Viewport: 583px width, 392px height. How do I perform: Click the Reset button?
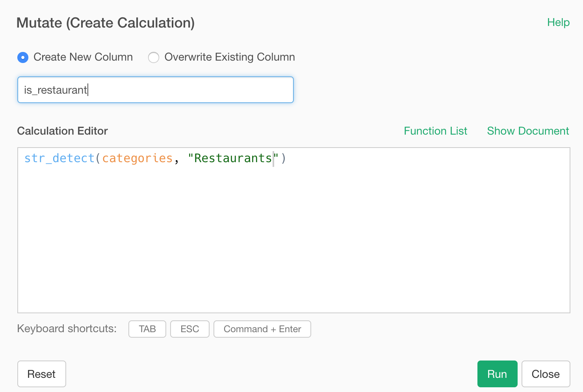[x=41, y=374]
